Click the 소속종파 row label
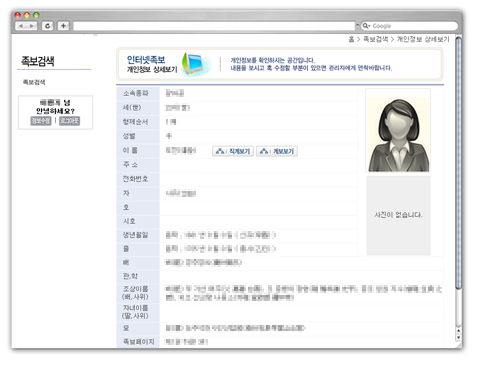 point(136,93)
